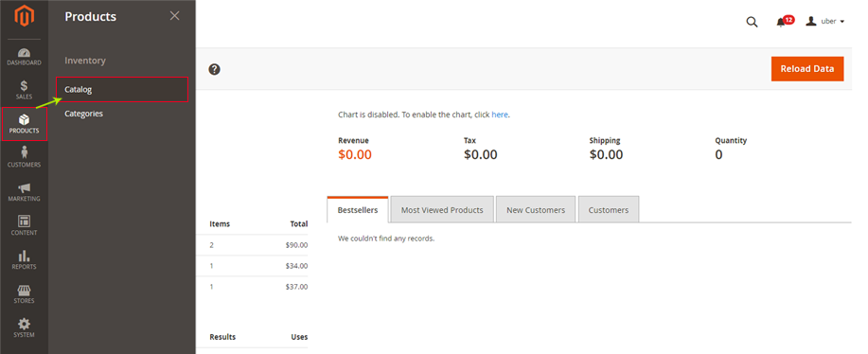The height and width of the screenshot is (354, 868).
Task: Select Categories in Products menu
Action: click(x=83, y=114)
